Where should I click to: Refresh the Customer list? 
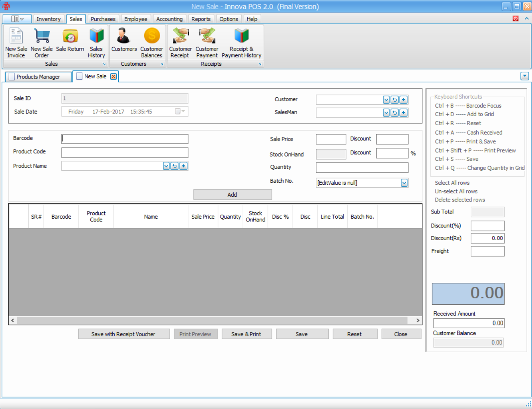pos(395,100)
